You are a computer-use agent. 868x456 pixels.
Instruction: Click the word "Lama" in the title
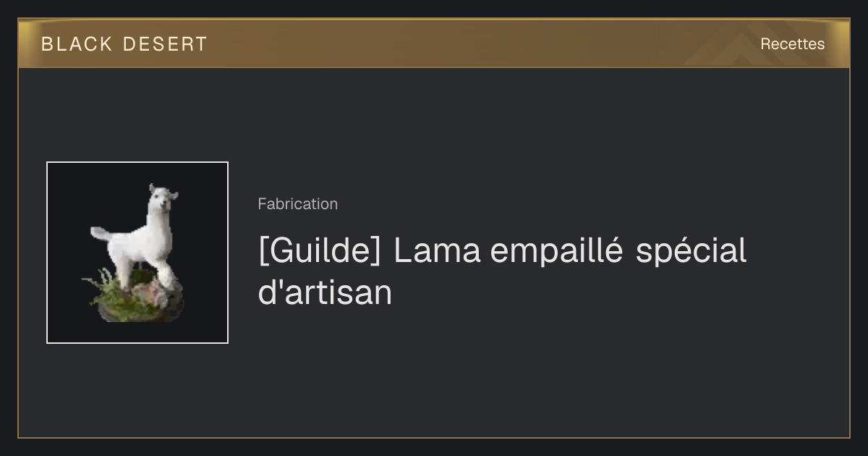(x=437, y=251)
